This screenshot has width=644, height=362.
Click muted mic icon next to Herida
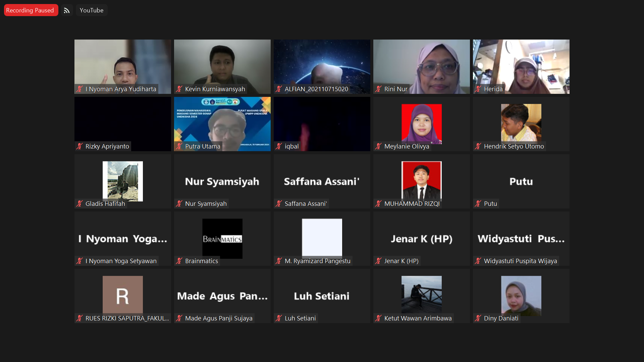478,89
